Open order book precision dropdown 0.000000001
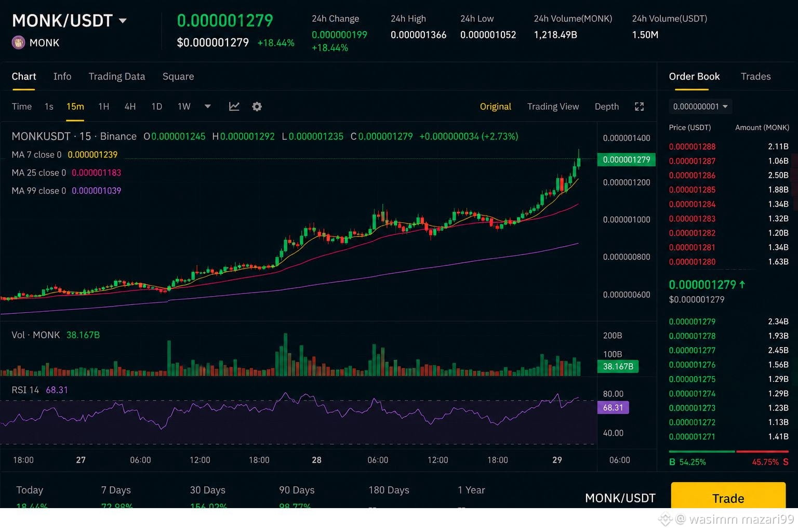The height and width of the screenshot is (532, 798). pos(700,107)
